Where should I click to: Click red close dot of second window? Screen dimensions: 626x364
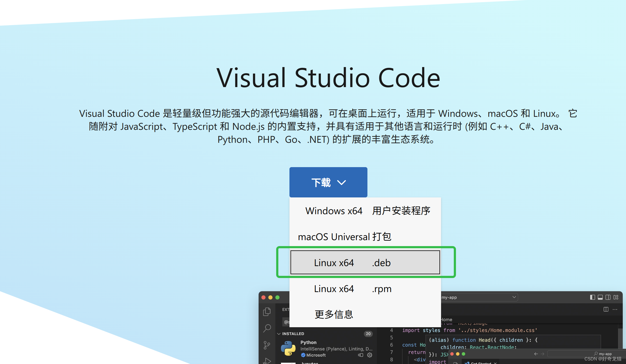452,354
